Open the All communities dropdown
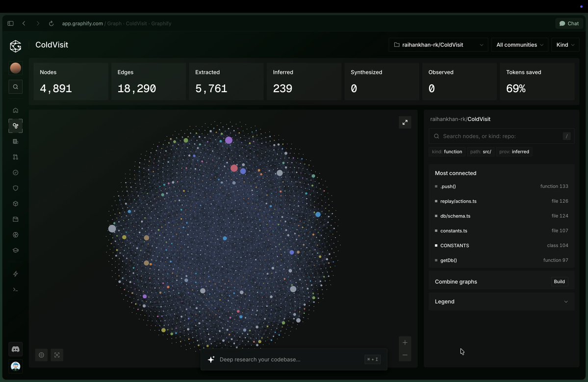Screen dimensions: 588x382 tap(520, 45)
